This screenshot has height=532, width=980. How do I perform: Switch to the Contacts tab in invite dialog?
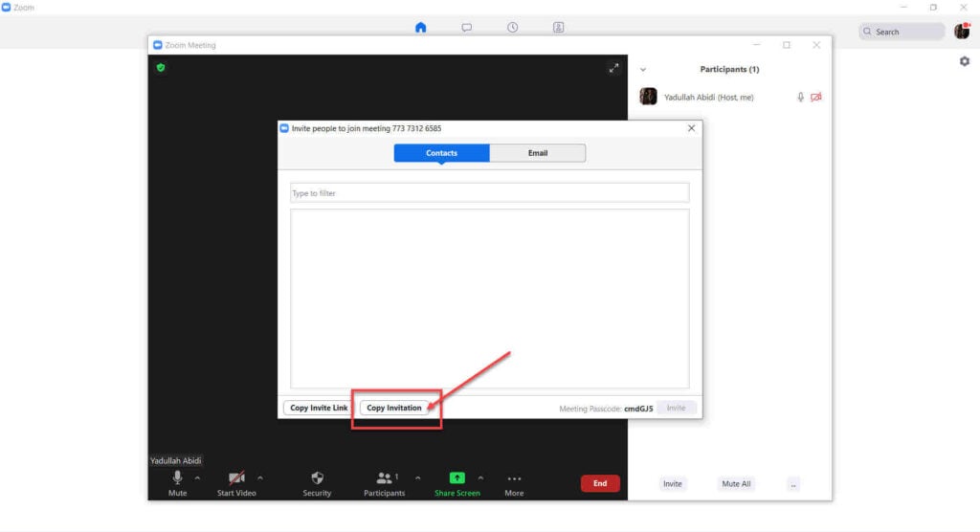tap(441, 153)
